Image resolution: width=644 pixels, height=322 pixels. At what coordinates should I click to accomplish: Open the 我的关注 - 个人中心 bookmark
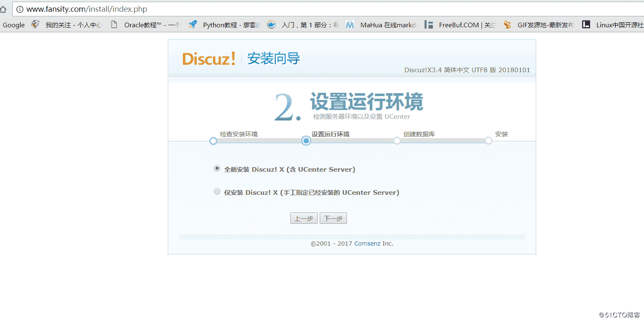point(73,25)
